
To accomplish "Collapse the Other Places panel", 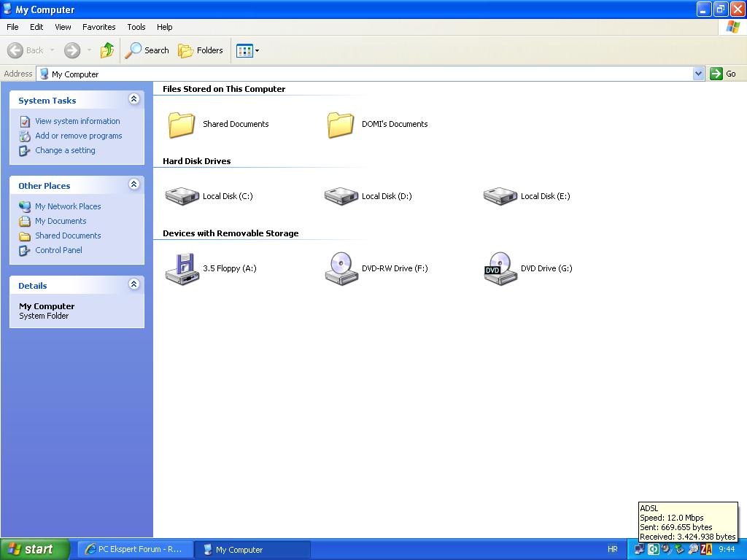I will (133, 184).
